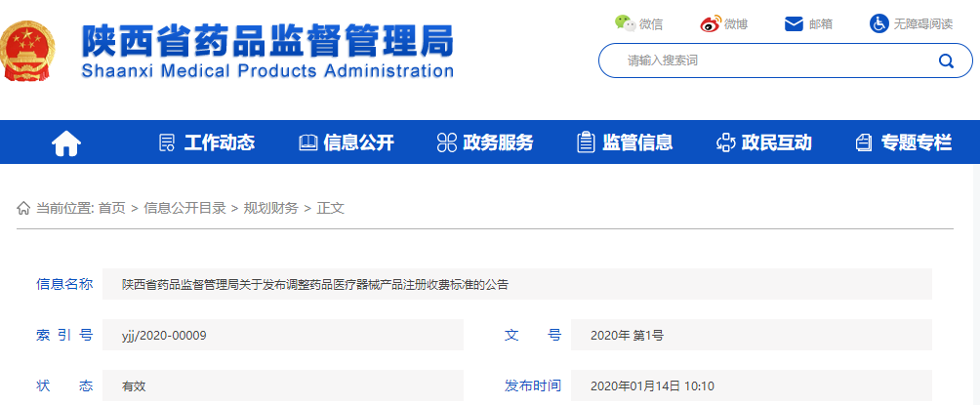Click the mailbox (邮箱) envelope icon
Screen dimensions: 980x405
tap(794, 23)
